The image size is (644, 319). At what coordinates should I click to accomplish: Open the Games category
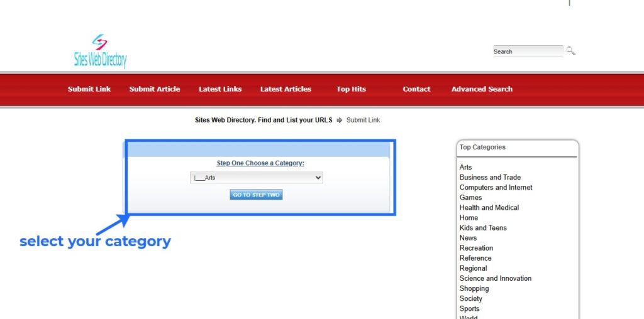click(x=470, y=197)
